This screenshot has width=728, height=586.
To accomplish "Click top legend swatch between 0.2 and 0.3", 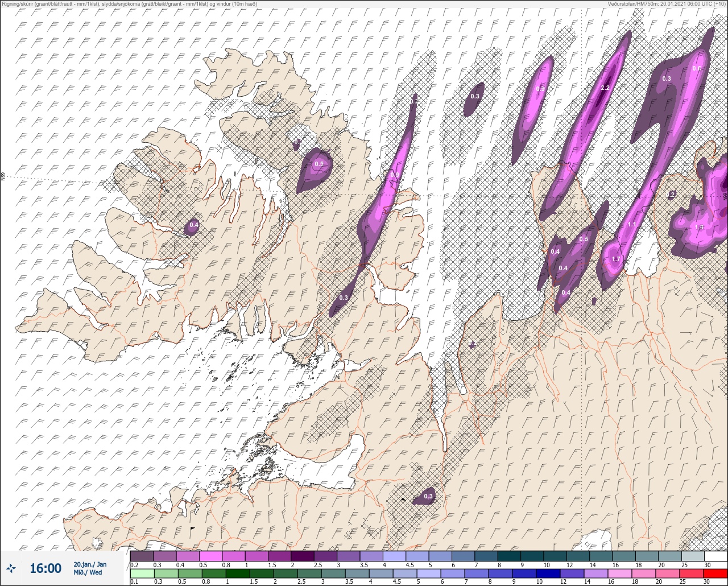I will [x=142, y=556].
